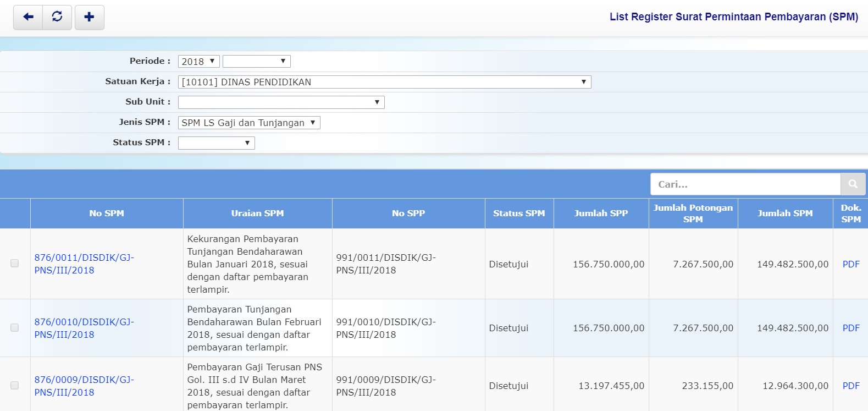Click the List Register Surat Permintaan Pembayaran title
868x411 pixels.
734,17
